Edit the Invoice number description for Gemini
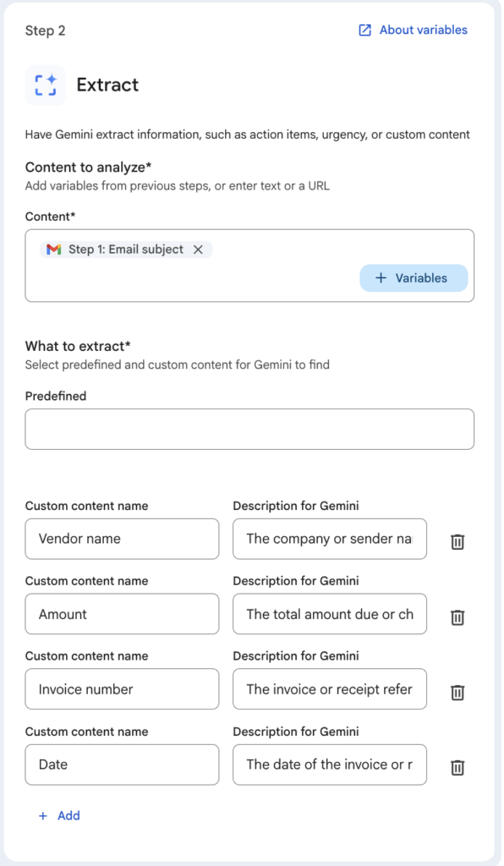Image resolution: width=504 pixels, height=866 pixels. point(329,689)
